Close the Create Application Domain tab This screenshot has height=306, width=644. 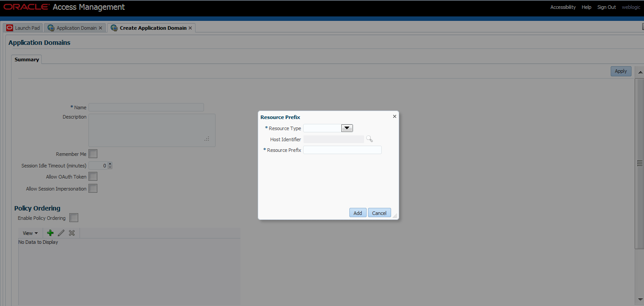(x=190, y=28)
